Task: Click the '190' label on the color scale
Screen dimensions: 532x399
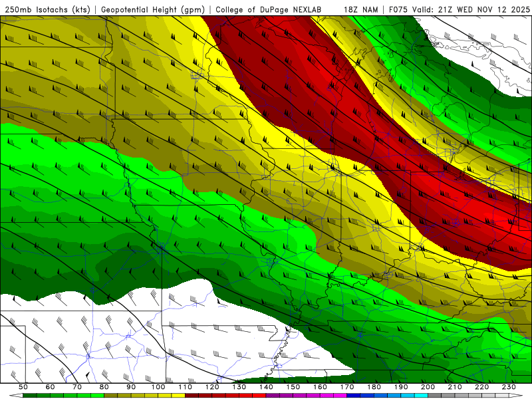Action: (401, 387)
